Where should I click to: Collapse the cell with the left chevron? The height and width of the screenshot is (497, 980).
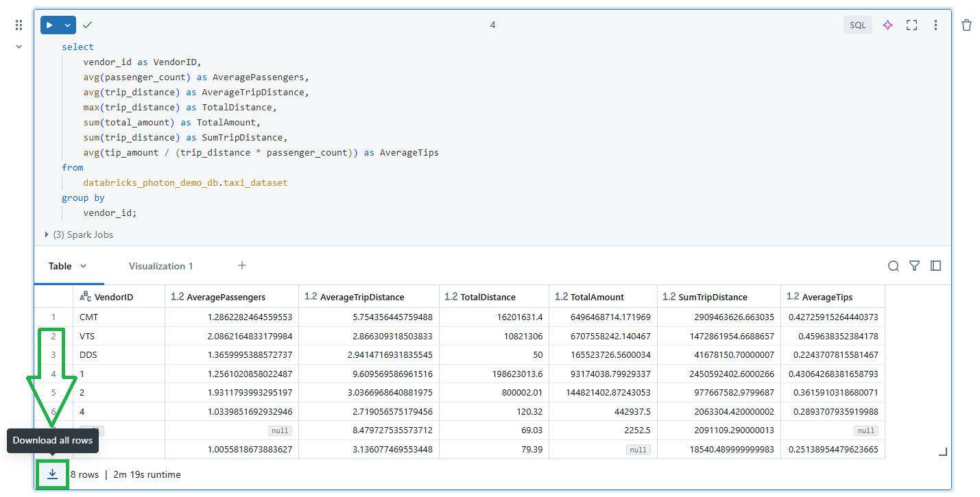(x=19, y=46)
